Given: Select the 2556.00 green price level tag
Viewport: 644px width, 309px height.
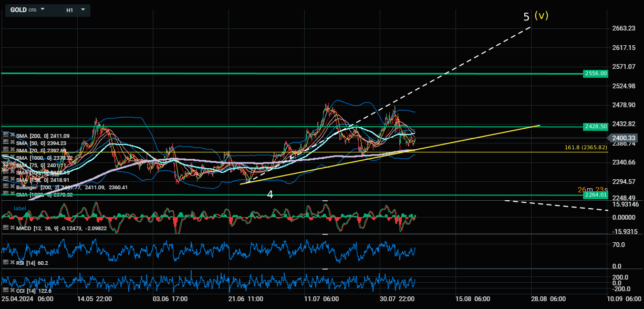Looking at the screenshot, I should tap(595, 74).
